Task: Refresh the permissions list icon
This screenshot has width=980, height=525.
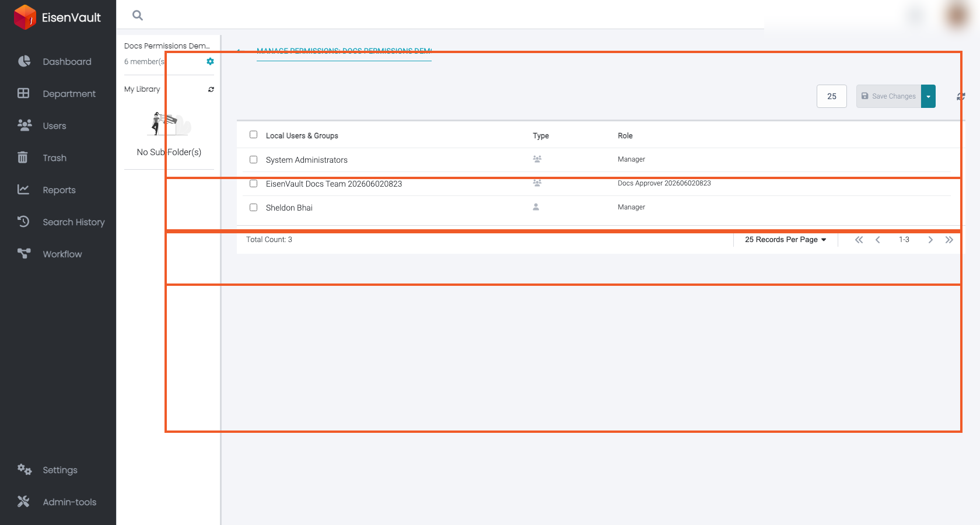Action: click(x=961, y=97)
